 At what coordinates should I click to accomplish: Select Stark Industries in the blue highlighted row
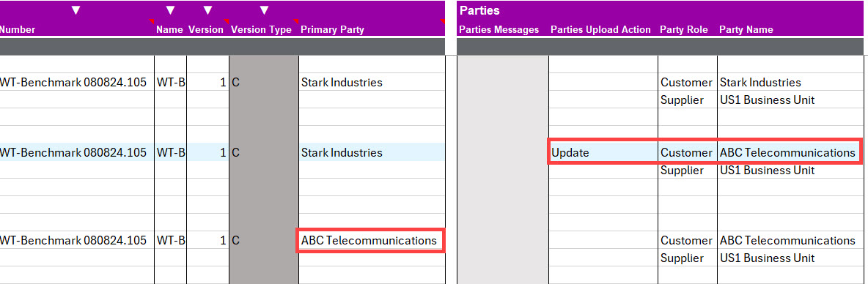click(342, 152)
